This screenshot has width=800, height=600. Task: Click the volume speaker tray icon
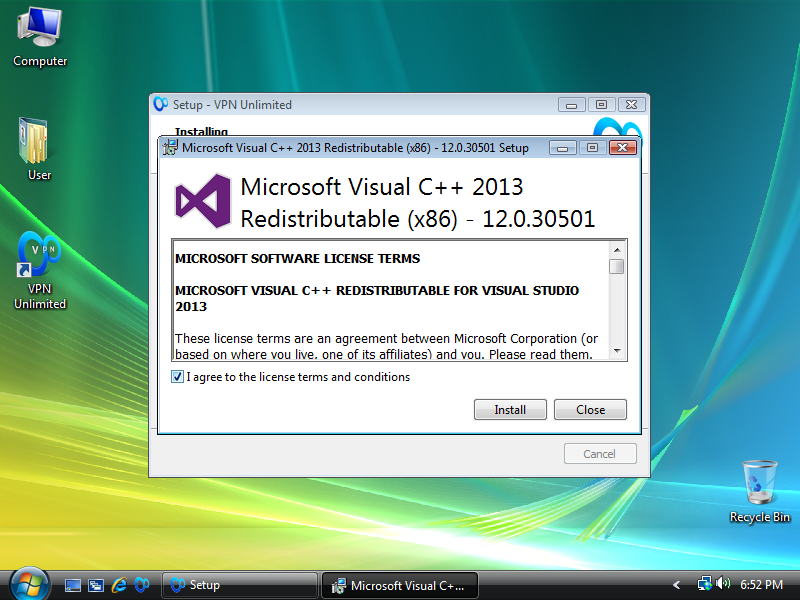coord(723,583)
